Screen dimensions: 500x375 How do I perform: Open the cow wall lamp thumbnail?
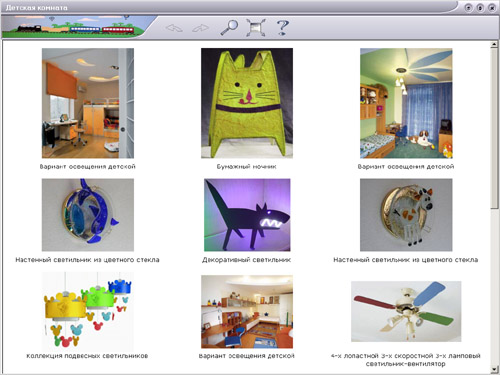(x=406, y=215)
